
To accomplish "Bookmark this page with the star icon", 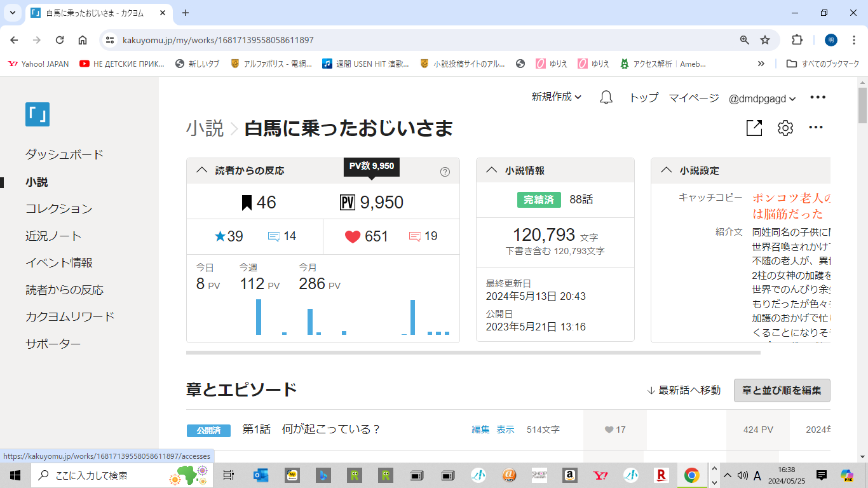I will click(765, 40).
